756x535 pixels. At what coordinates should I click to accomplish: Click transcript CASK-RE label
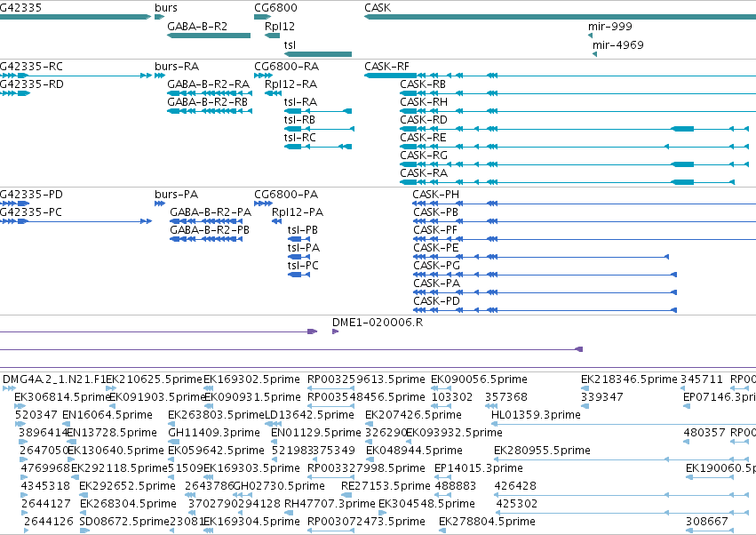click(424, 138)
